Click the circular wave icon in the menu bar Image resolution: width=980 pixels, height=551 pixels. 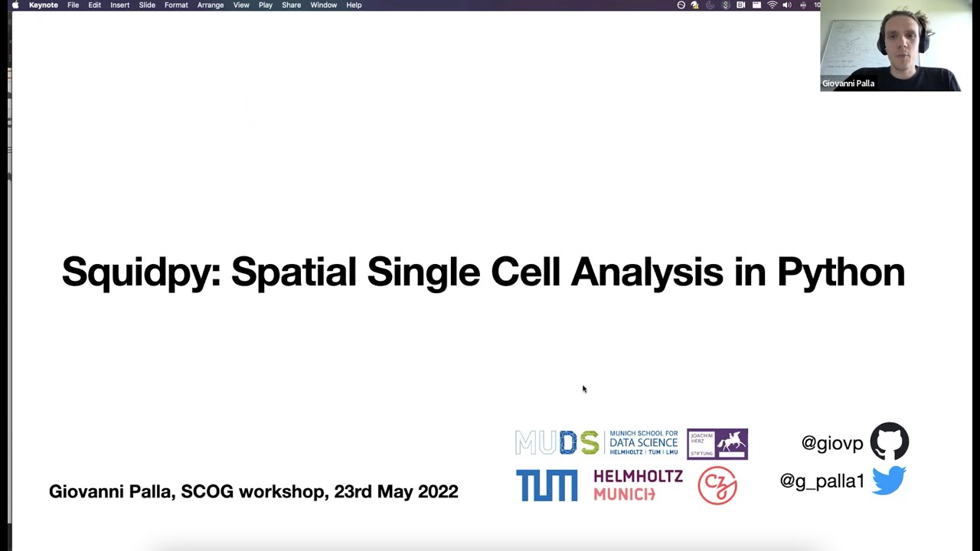pos(681,5)
